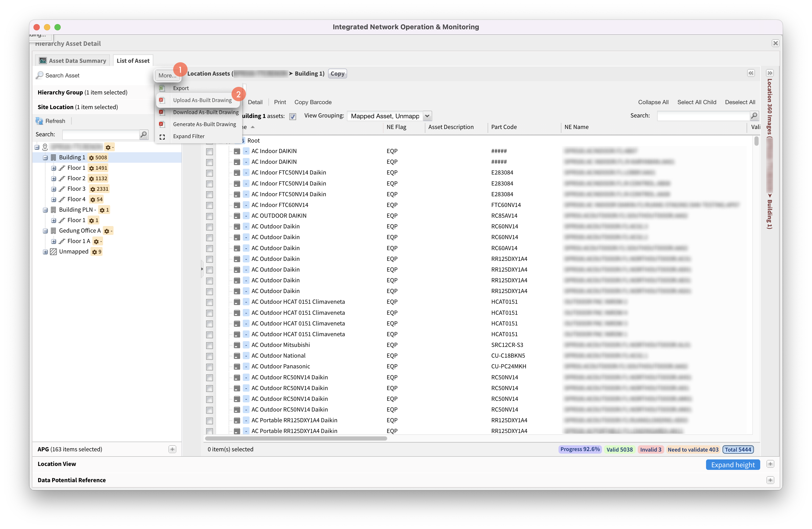The image size is (812, 529).
Task: Click Collapse All link
Action: [x=653, y=102]
